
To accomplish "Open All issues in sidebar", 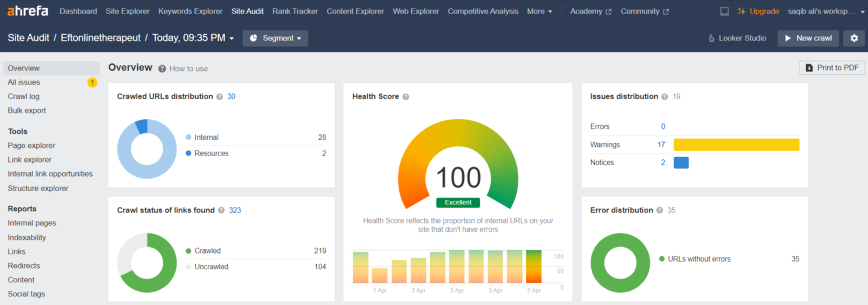I will [24, 82].
